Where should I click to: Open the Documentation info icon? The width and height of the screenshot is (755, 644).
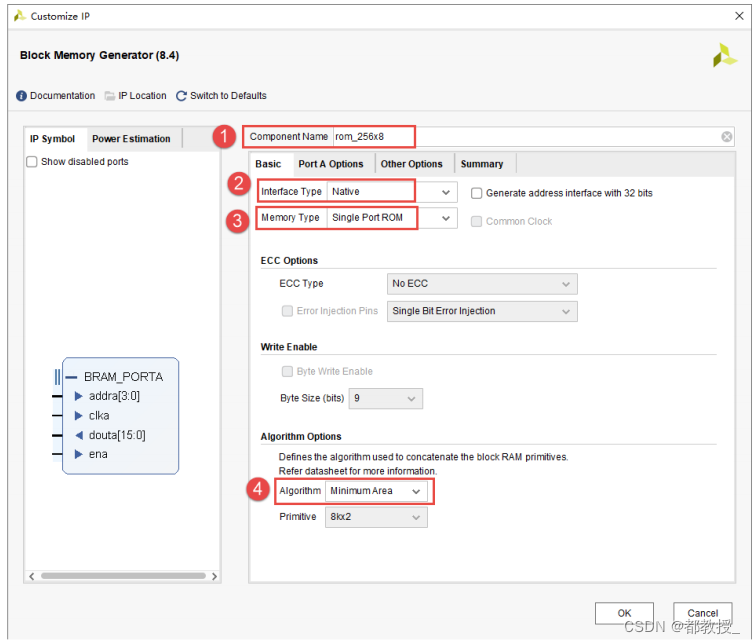(21, 96)
